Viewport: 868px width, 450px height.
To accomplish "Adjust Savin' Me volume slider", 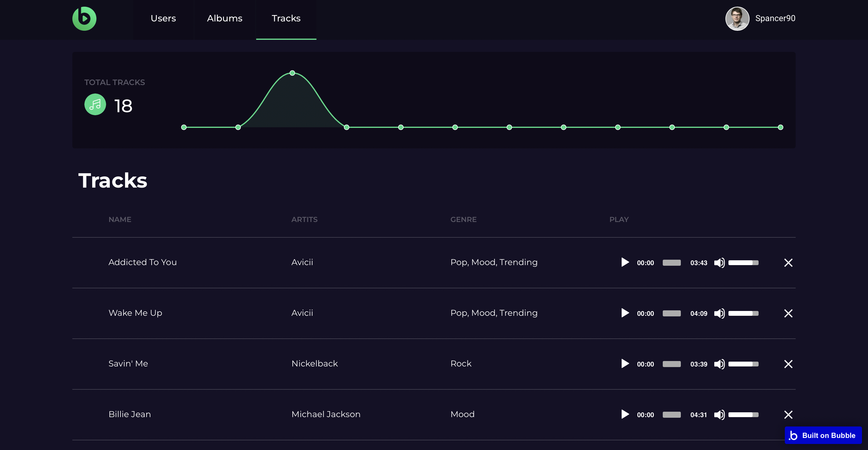I will 743,364.
